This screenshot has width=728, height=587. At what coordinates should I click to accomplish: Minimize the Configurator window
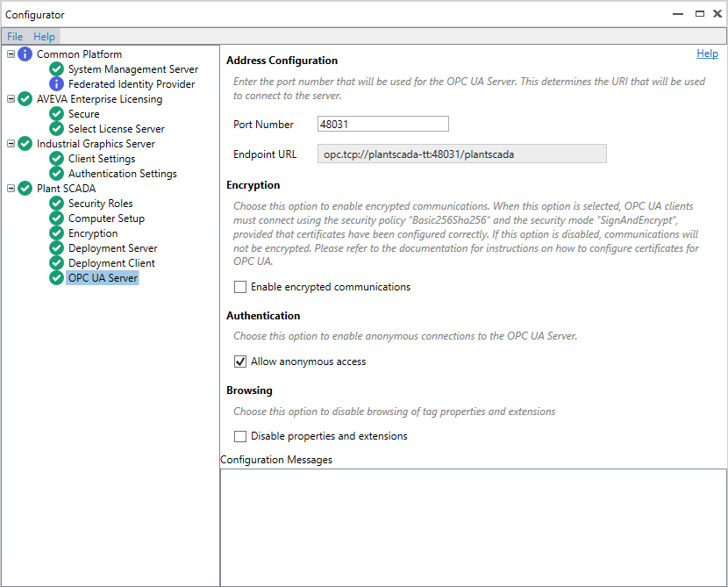[x=678, y=14]
